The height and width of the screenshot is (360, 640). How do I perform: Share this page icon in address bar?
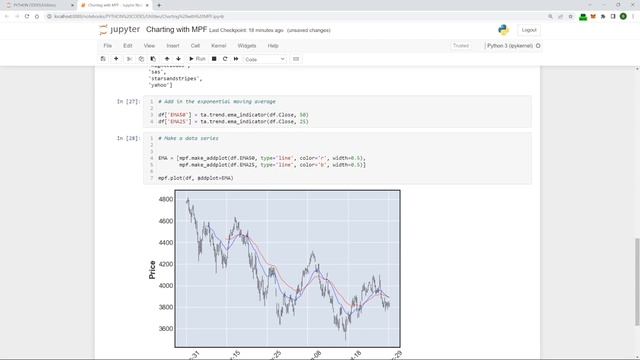click(560, 16)
